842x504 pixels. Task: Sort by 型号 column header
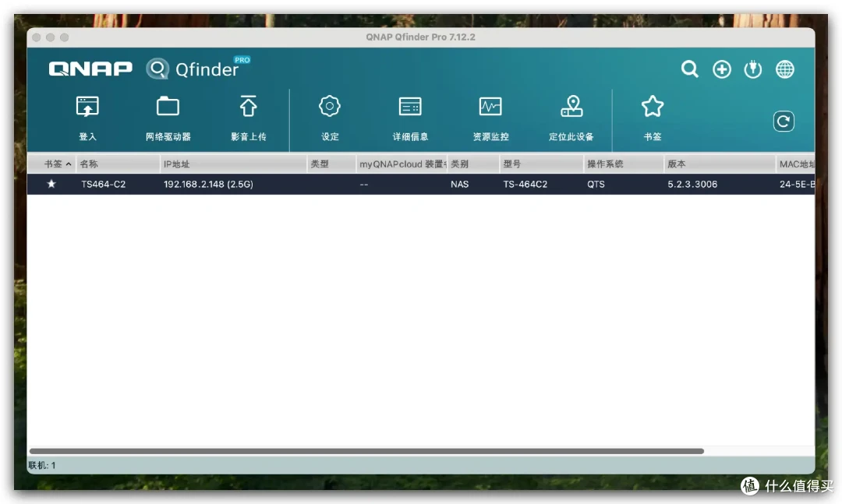point(541,164)
